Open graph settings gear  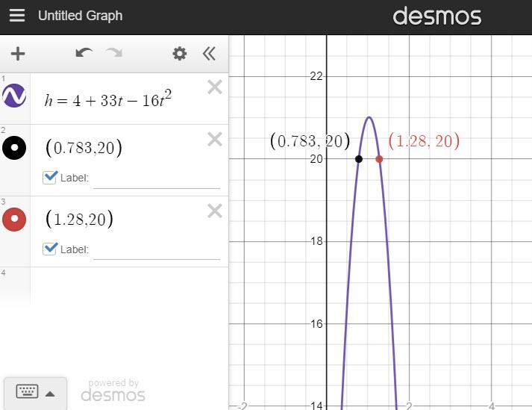pos(180,54)
